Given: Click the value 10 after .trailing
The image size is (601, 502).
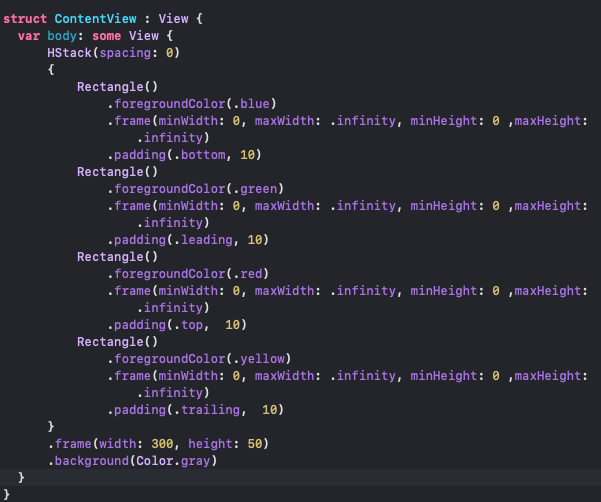Looking at the screenshot, I should point(269,410).
